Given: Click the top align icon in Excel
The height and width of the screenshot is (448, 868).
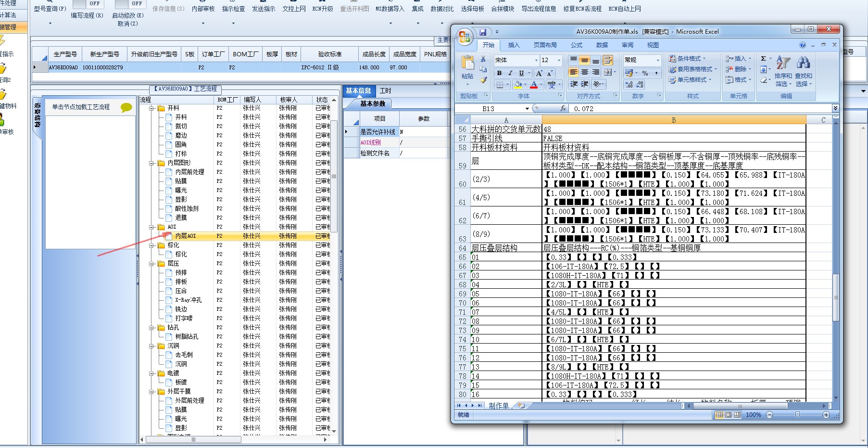Looking at the screenshot, I should coord(573,60).
